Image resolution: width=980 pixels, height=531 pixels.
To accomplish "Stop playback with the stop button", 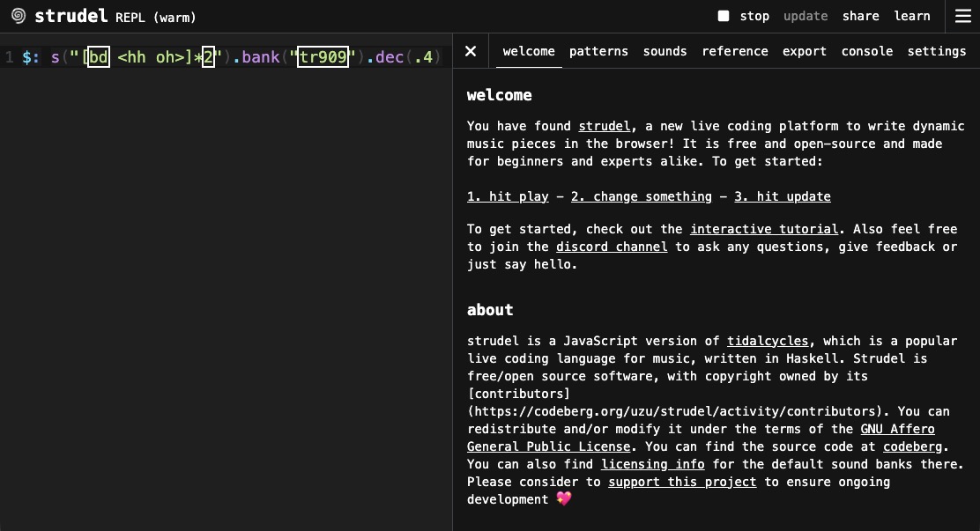I will coord(744,16).
